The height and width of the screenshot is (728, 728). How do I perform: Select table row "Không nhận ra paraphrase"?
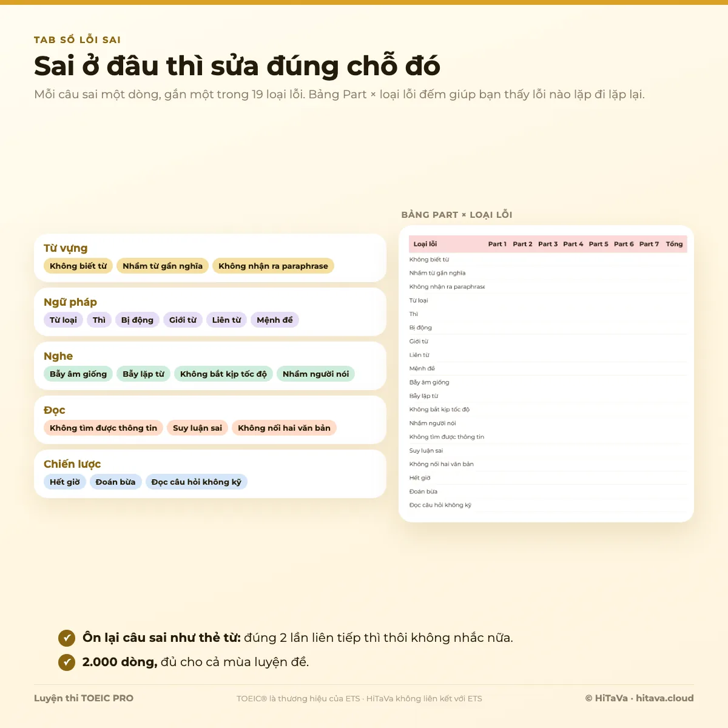548,287
